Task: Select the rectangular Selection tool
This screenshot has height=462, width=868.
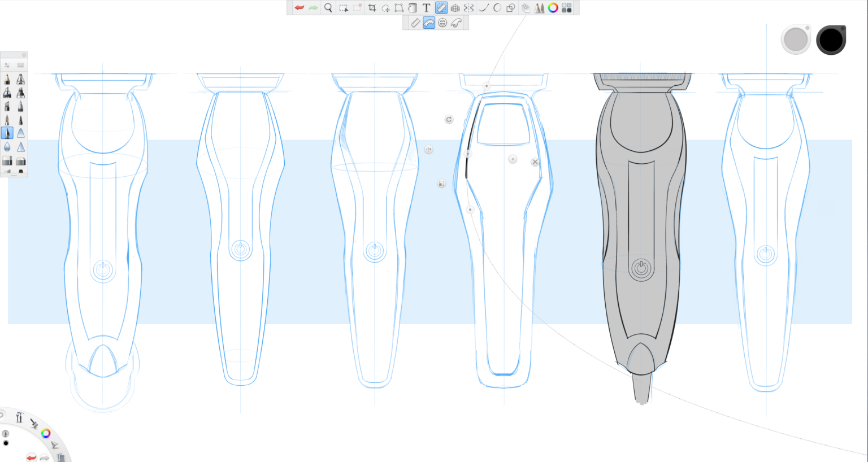Action: point(343,8)
